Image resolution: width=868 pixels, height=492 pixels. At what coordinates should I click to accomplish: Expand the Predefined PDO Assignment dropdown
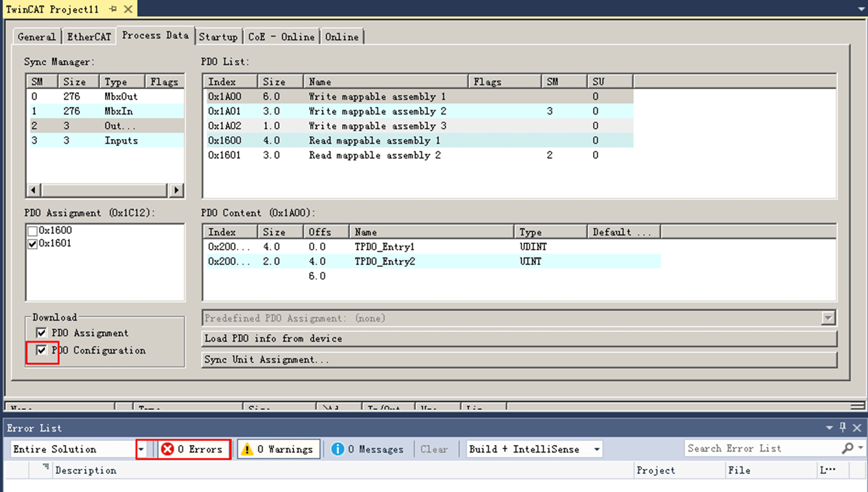point(828,318)
